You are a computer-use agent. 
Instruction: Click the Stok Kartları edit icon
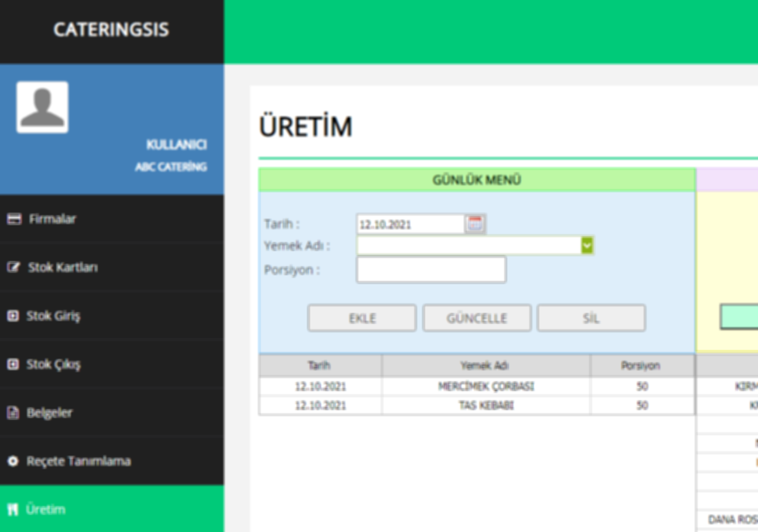coord(14,267)
